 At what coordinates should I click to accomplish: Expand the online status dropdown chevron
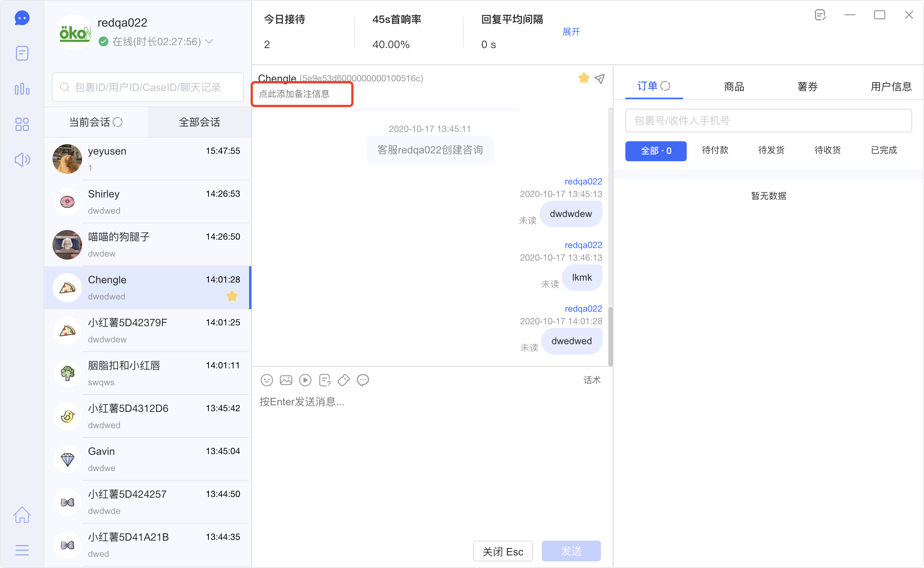[210, 41]
